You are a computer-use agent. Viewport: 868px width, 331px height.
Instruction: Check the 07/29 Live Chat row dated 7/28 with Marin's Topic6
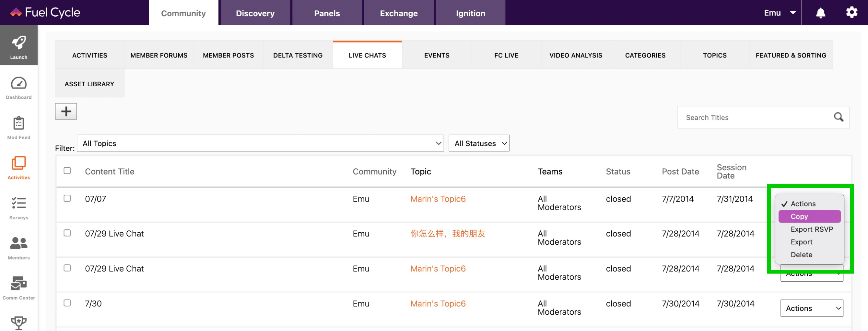[x=67, y=268]
